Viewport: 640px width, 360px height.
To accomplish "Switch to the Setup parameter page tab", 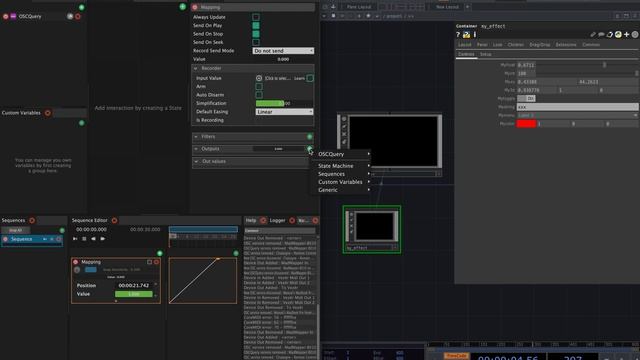I will click(485, 54).
